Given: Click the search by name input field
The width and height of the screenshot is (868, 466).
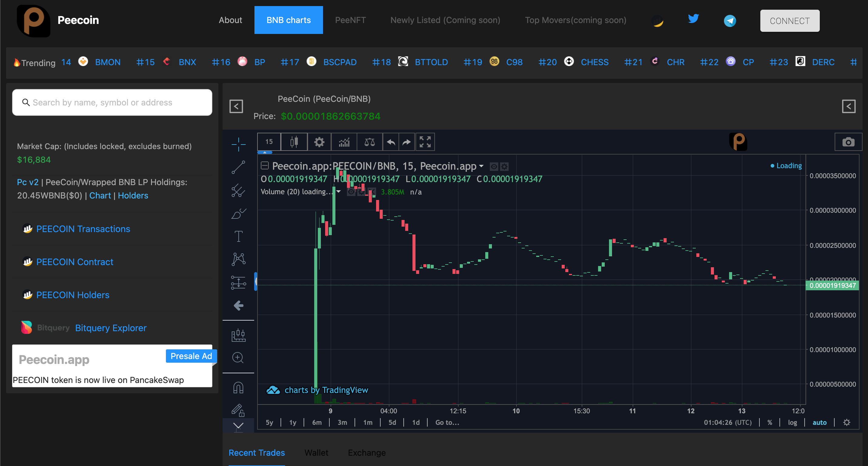Looking at the screenshot, I should coord(112,102).
